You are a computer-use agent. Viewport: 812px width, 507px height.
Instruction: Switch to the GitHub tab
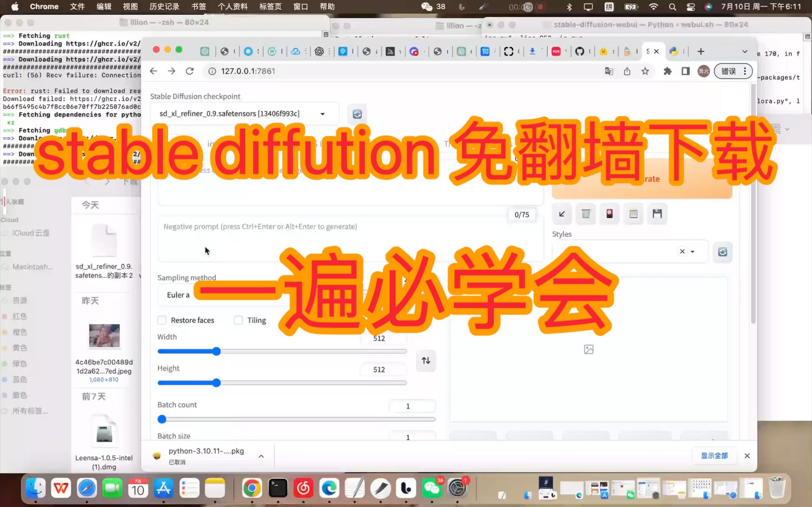click(x=579, y=51)
